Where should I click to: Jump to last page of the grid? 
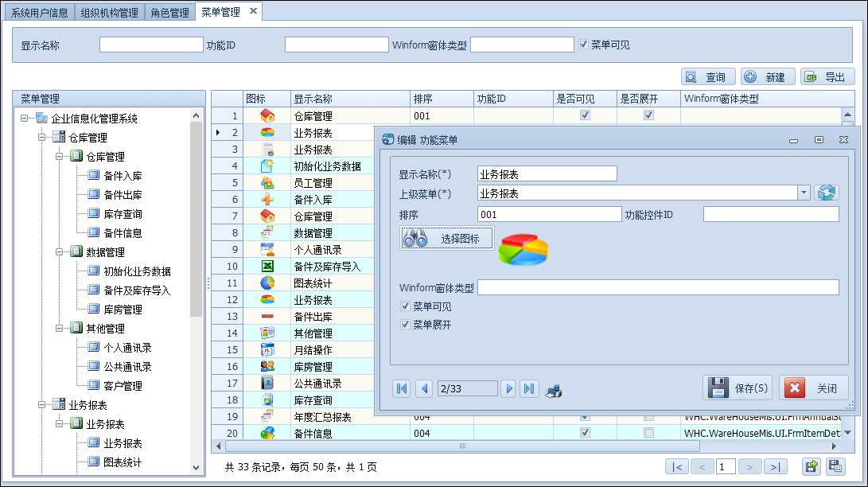click(x=775, y=467)
